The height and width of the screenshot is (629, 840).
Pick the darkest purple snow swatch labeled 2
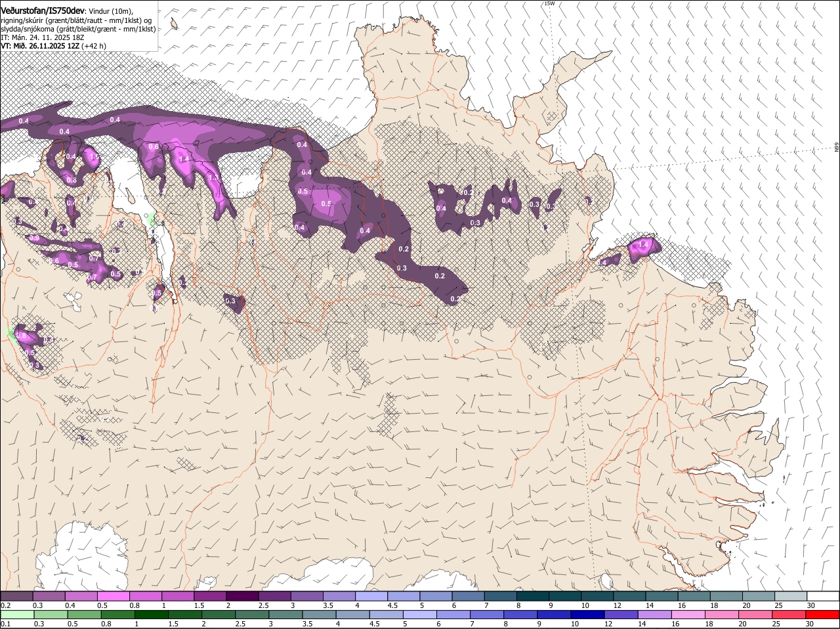coord(243,596)
